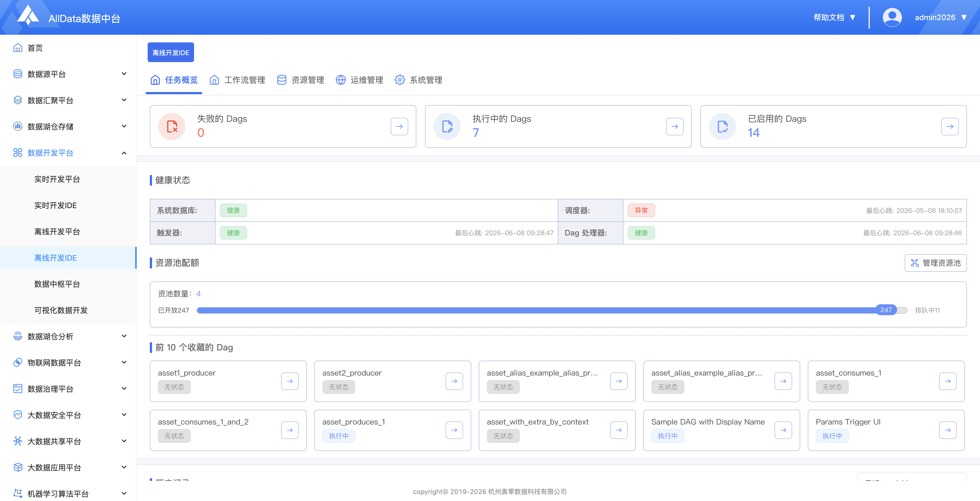Expand the 大数据安全平台 chevron

[124, 415]
